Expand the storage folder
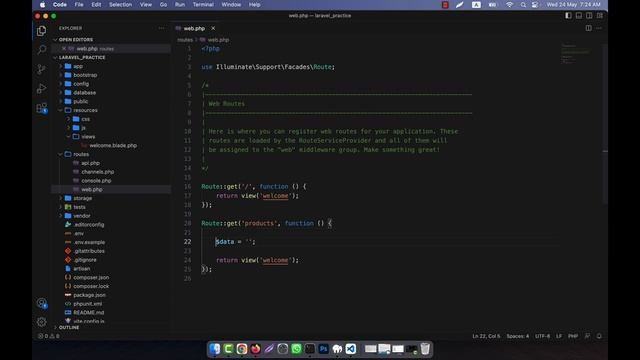Screen dimensions: 640x360 (82, 198)
